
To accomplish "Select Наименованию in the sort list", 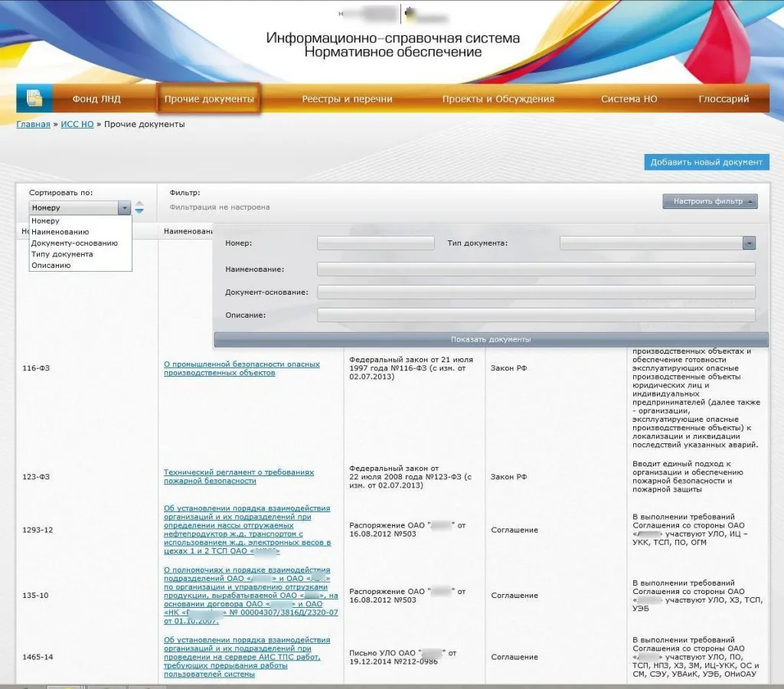I will 60,232.
